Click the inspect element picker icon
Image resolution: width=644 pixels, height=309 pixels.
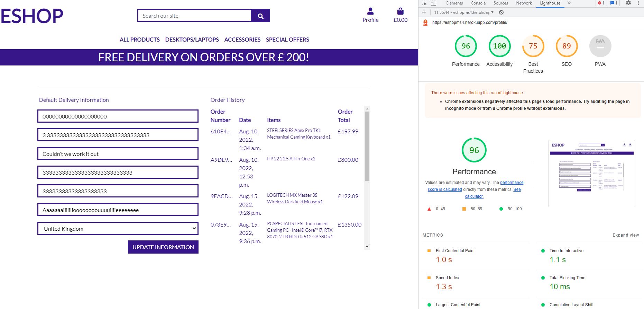(x=424, y=3)
